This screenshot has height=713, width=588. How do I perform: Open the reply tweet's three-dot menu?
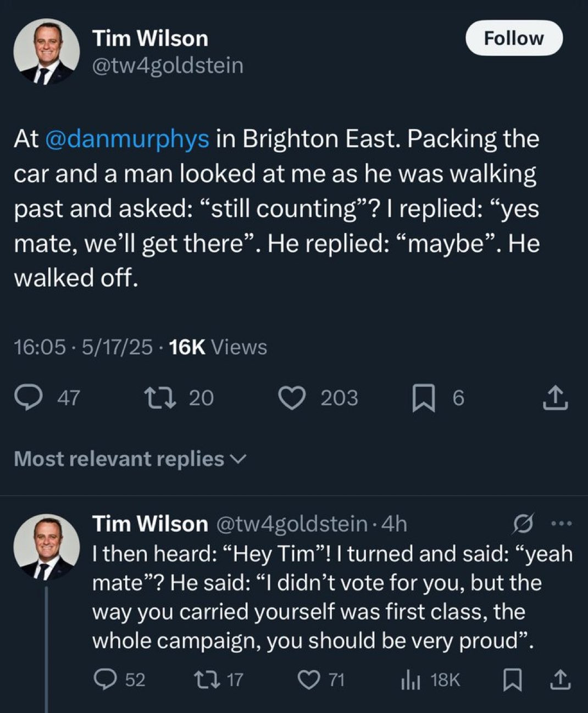click(562, 524)
